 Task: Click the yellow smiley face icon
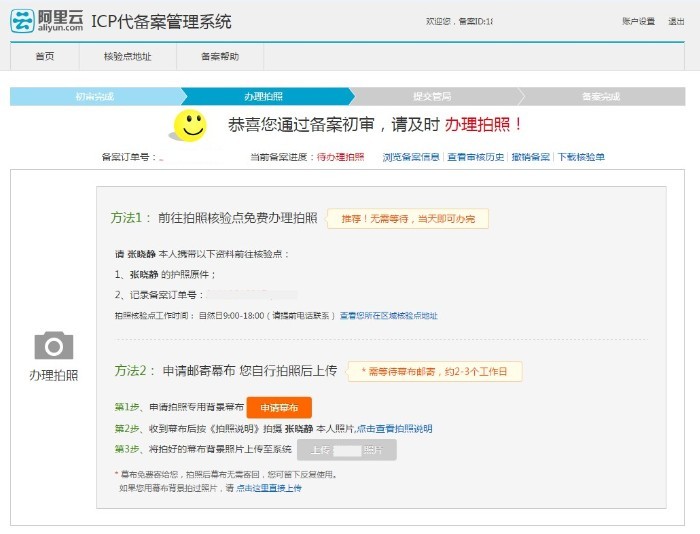pos(190,125)
